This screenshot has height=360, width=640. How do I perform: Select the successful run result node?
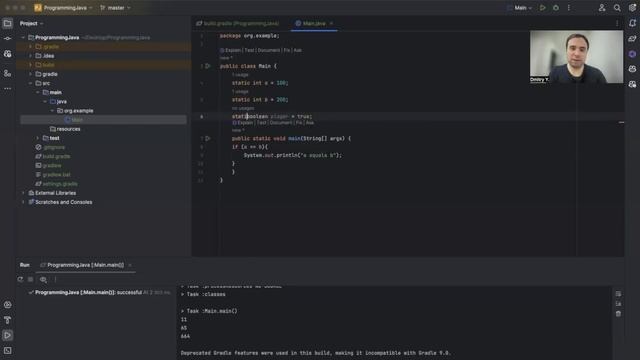tap(99, 293)
